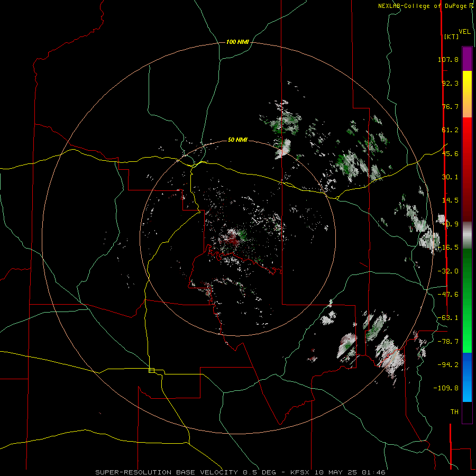Click the 107.8 velocity scale value
This screenshot has height=476, width=476.
[448, 59]
